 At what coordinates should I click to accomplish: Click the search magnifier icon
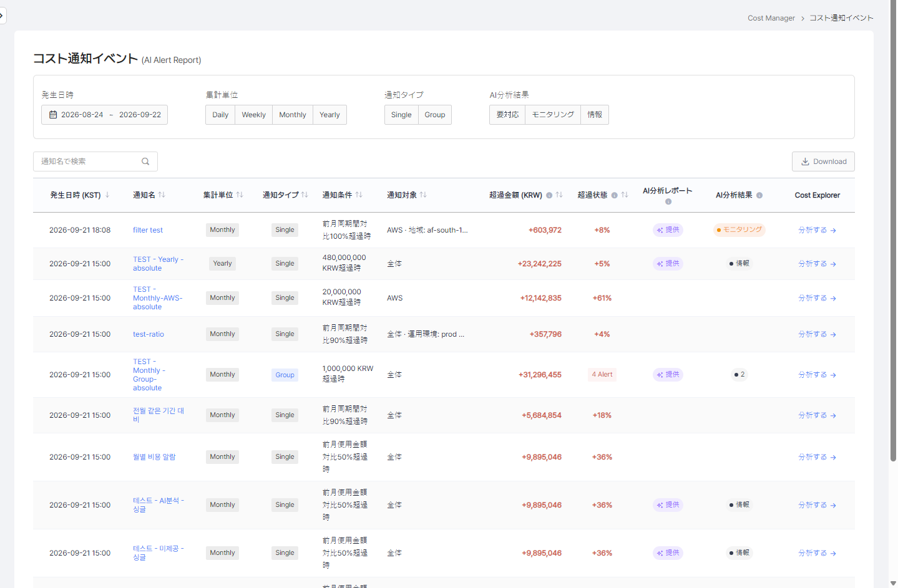point(145,161)
